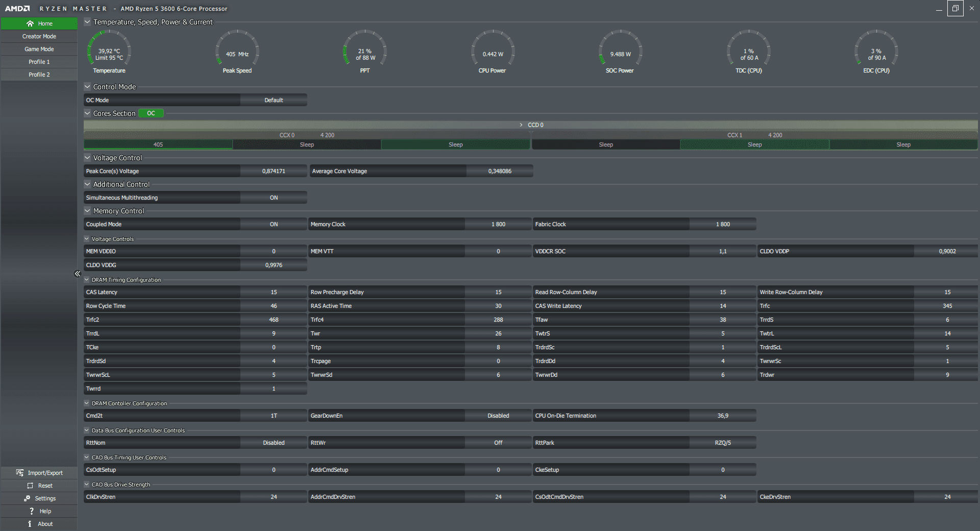Click the AMD logo in title bar
The height and width of the screenshot is (531, 980).
coord(17,9)
